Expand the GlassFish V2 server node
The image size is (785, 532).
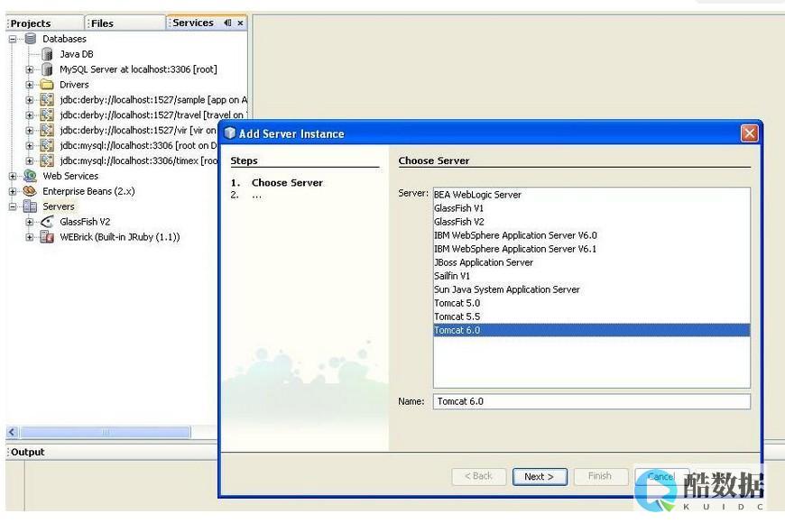point(30,222)
